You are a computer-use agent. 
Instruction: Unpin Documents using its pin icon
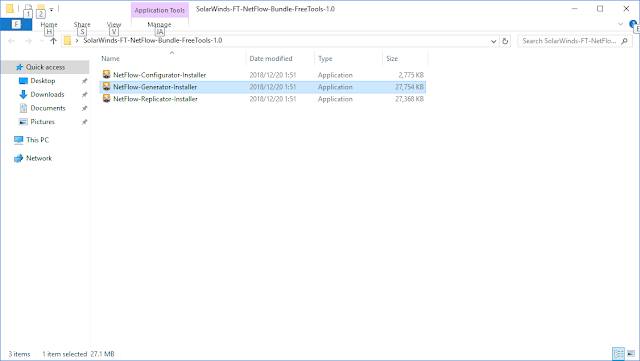84,108
